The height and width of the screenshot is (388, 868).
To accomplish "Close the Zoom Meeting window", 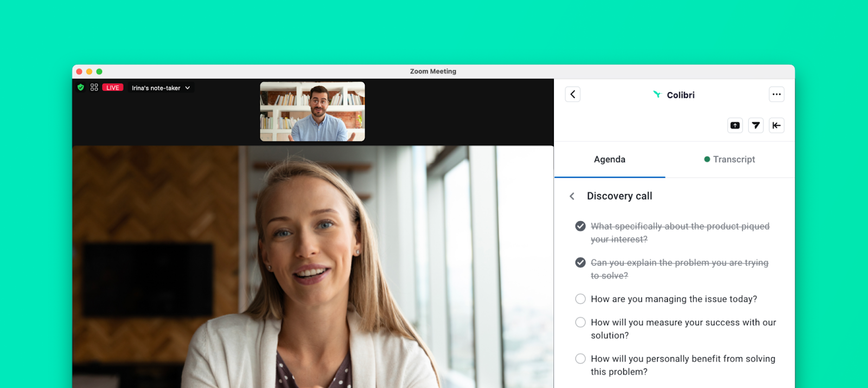I will coord(79,72).
